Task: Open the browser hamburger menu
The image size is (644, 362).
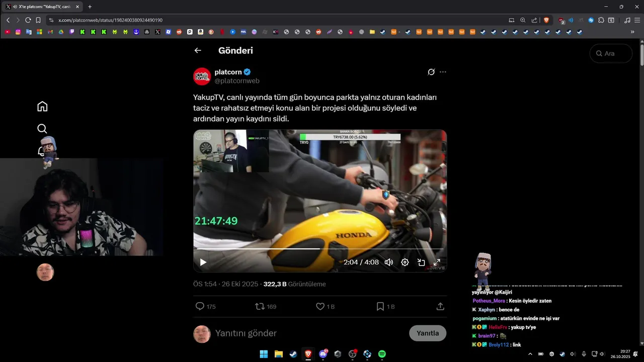Action: click(637, 20)
